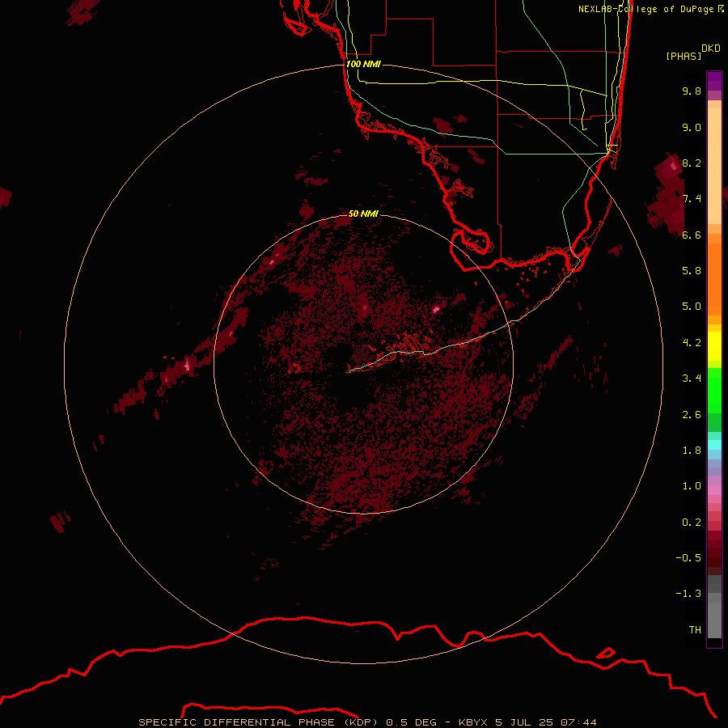728x728 pixels.
Task: Click the TH threshold label on scale
Action: tap(695, 629)
